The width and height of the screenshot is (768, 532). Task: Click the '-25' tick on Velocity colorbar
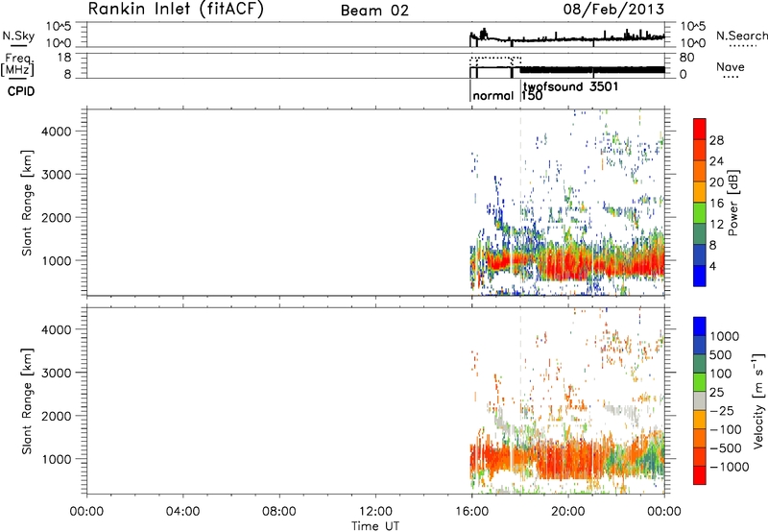point(722,410)
